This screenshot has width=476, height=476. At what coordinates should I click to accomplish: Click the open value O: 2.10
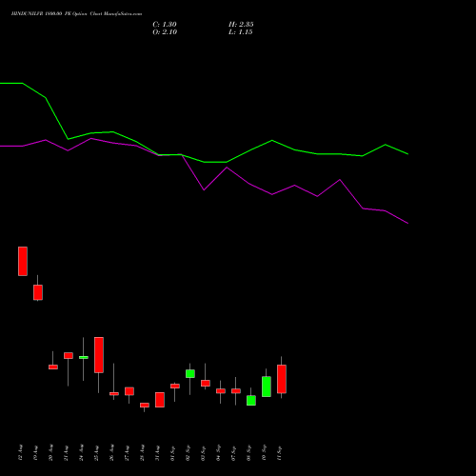coord(165,32)
